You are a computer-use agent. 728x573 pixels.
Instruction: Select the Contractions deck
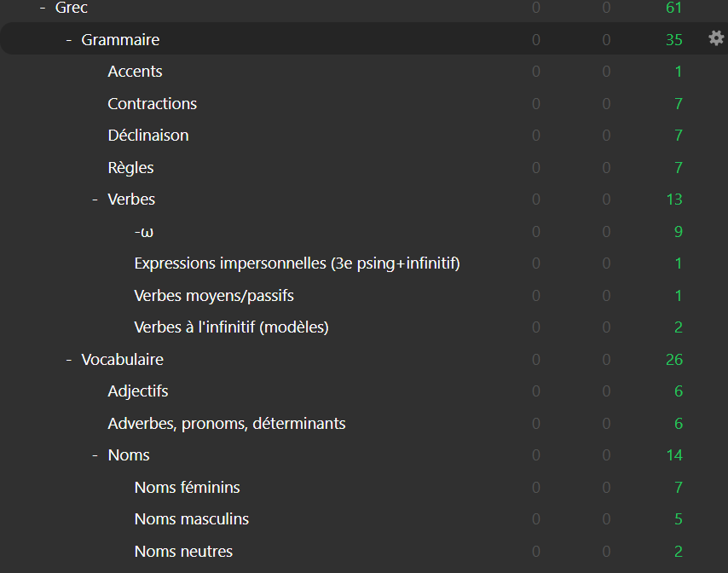(x=152, y=104)
